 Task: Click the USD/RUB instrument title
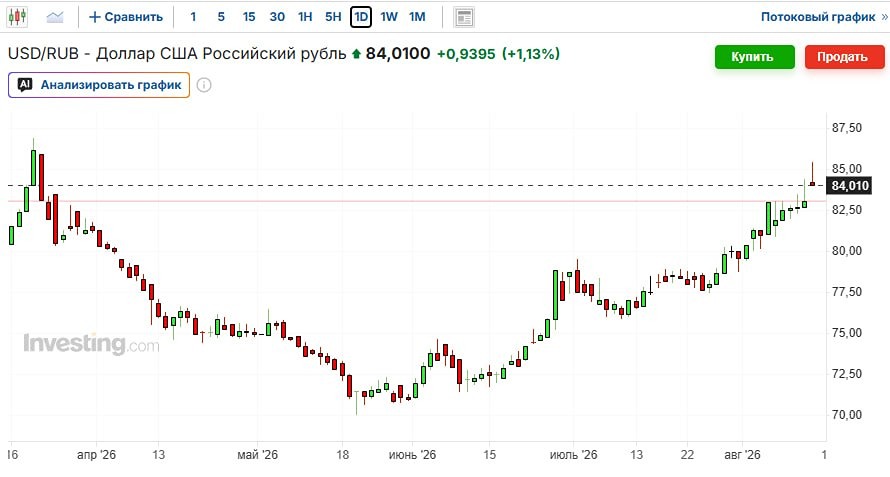177,54
